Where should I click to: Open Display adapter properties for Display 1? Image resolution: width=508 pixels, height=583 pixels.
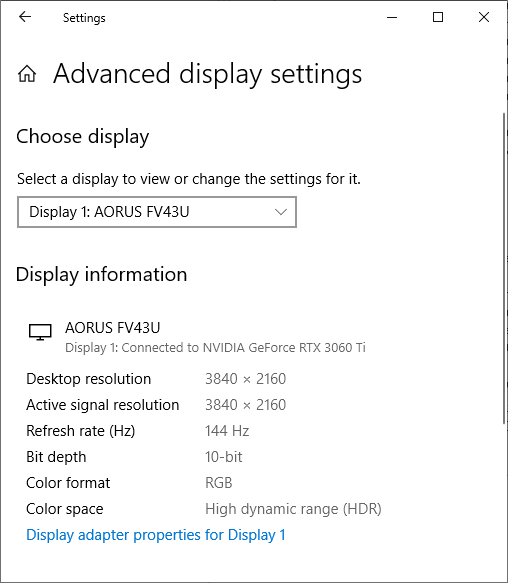156,535
